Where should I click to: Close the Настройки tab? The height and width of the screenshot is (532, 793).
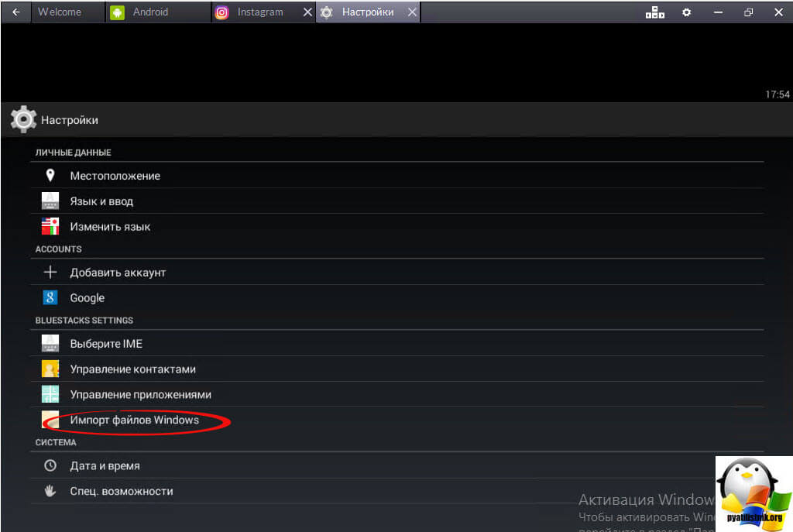pos(412,12)
